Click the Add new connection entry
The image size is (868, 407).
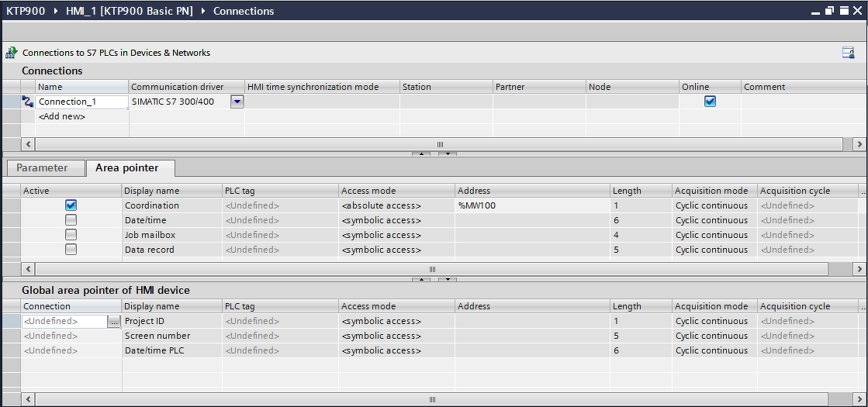(x=62, y=116)
